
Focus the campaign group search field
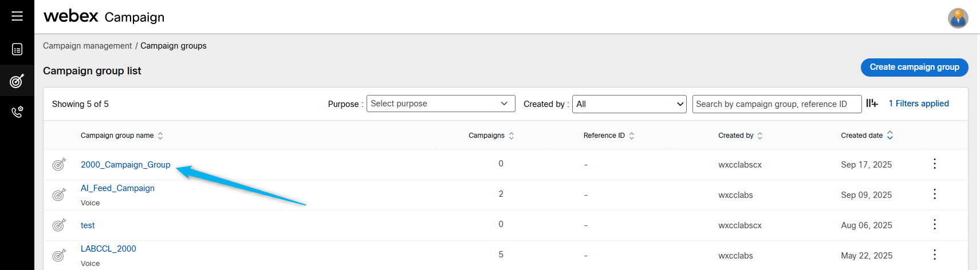[x=776, y=104]
